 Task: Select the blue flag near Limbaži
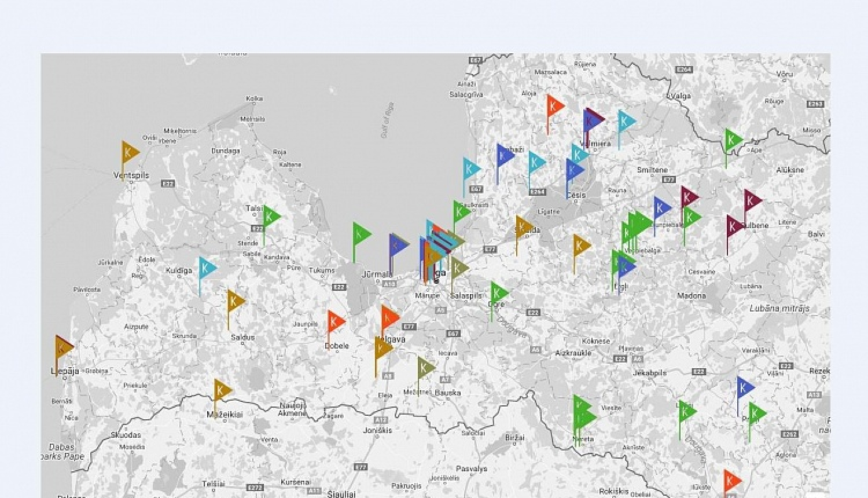[503, 156]
